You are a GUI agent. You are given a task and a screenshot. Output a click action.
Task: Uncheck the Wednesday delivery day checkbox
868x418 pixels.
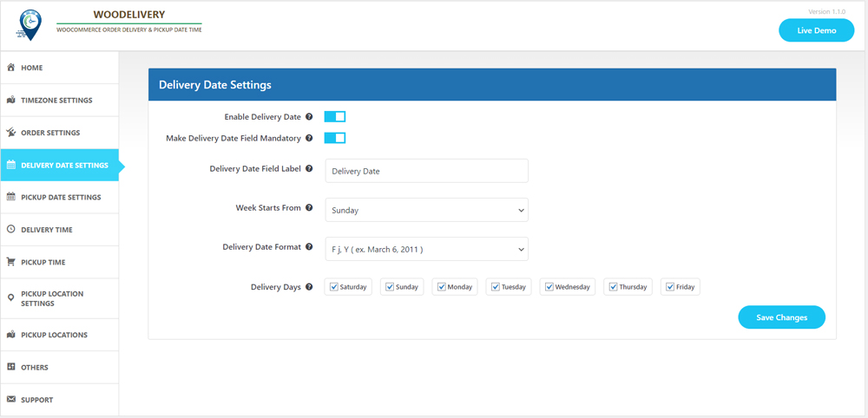pyautogui.click(x=549, y=287)
